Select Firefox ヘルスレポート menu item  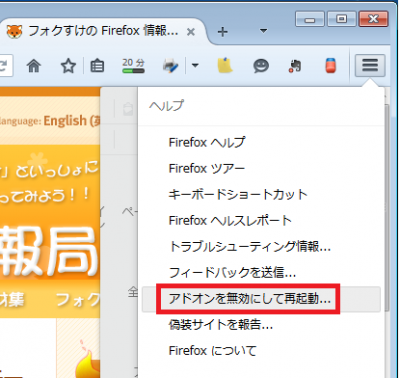(x=261, y=220)
